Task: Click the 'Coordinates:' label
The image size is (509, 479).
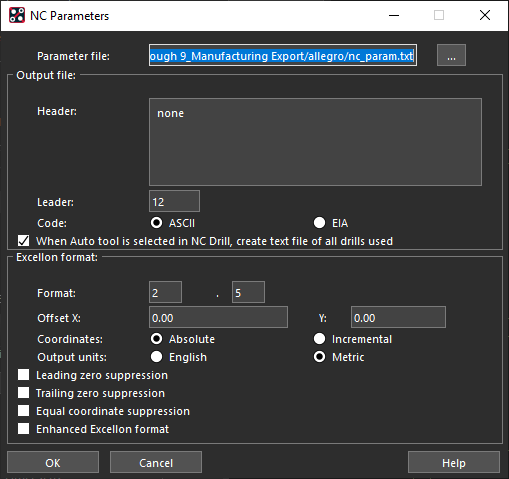Action: coord(70,339)
